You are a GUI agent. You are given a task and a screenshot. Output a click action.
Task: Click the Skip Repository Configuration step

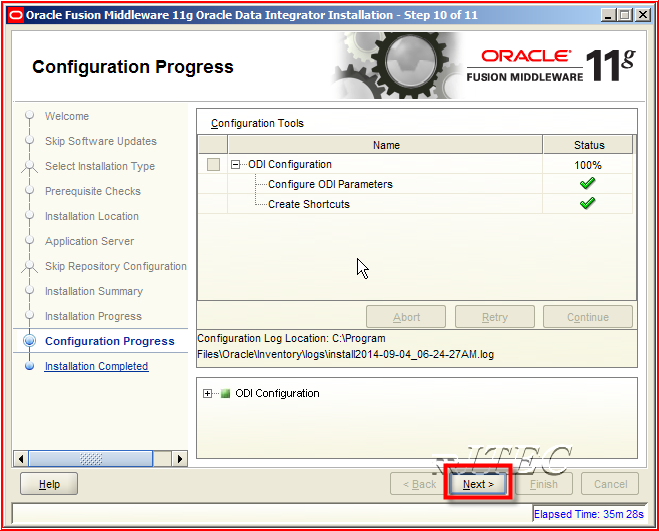click(116, 266)
